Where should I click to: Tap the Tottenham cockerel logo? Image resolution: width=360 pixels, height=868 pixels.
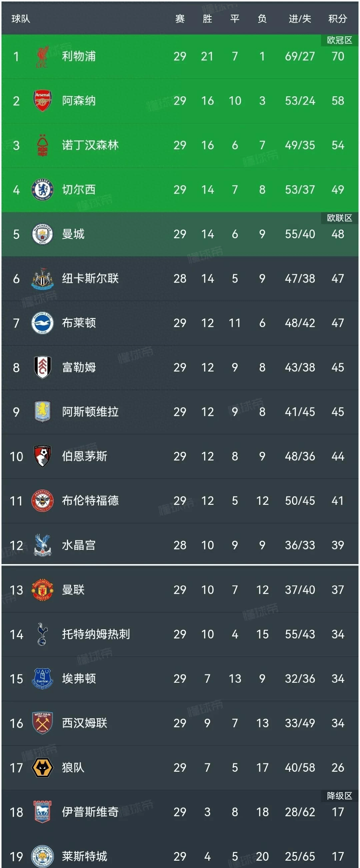[x=42, y=634]
